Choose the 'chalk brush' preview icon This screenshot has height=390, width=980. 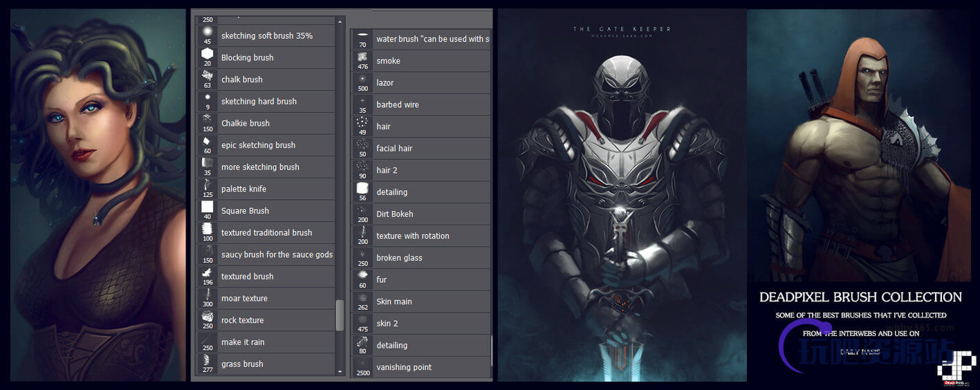click(x=207, y=76)
